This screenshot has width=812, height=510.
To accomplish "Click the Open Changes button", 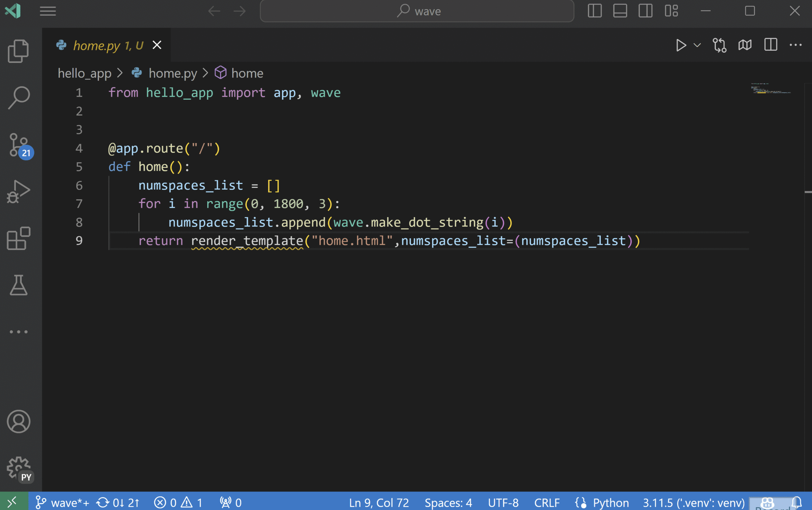I will click(719, 45).
